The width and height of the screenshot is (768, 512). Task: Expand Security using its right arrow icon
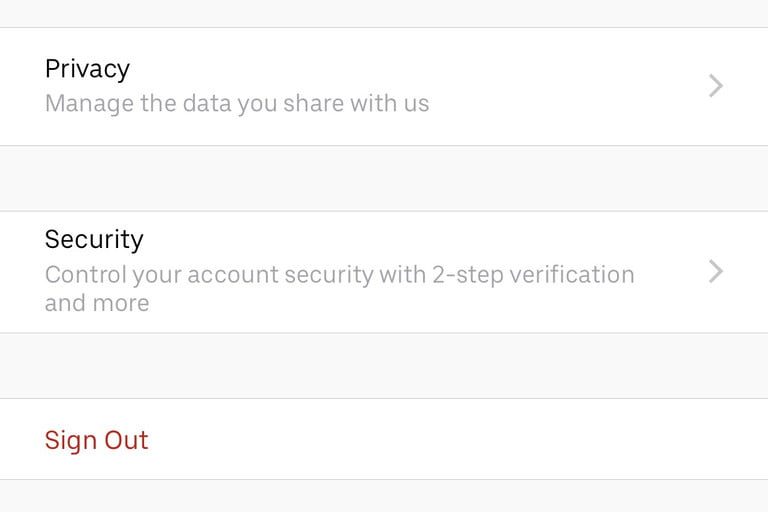pyautogui.click(x=715, y=271)
